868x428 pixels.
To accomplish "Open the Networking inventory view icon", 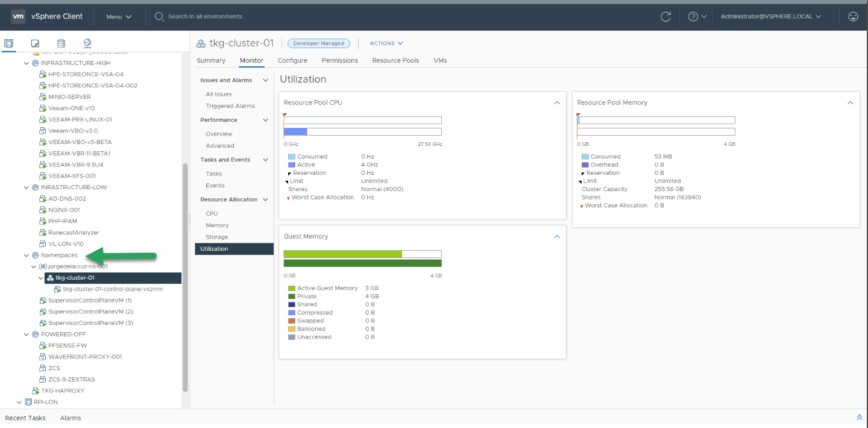I will tap(87, 43).
